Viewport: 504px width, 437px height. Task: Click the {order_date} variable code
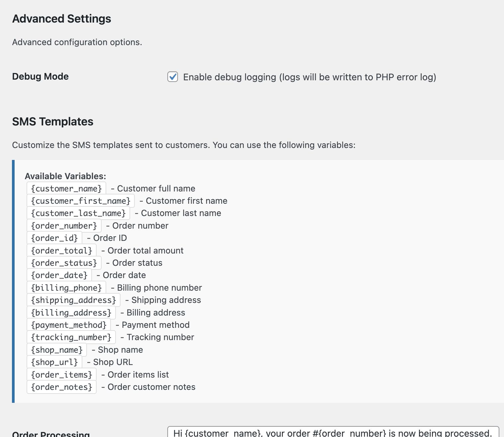pyautogui.click(x=59, y=275)
